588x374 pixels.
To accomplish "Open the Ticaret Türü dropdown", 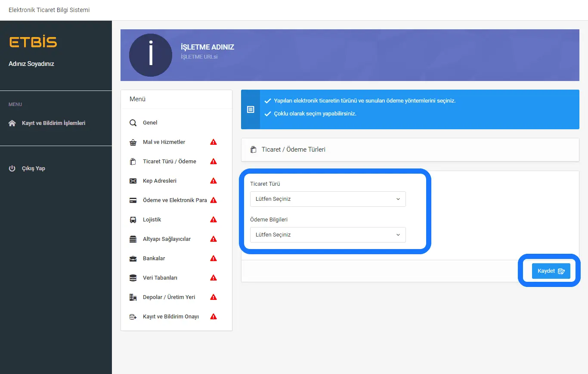I will pyautogui.click(x=328, y=199).
